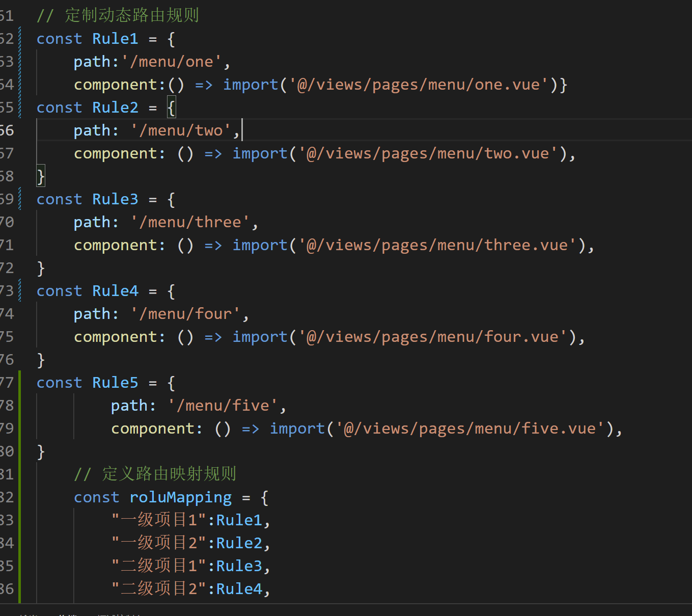692x616 pixels.
Task: Click the '/menu/three' path string
Action: 190,222
